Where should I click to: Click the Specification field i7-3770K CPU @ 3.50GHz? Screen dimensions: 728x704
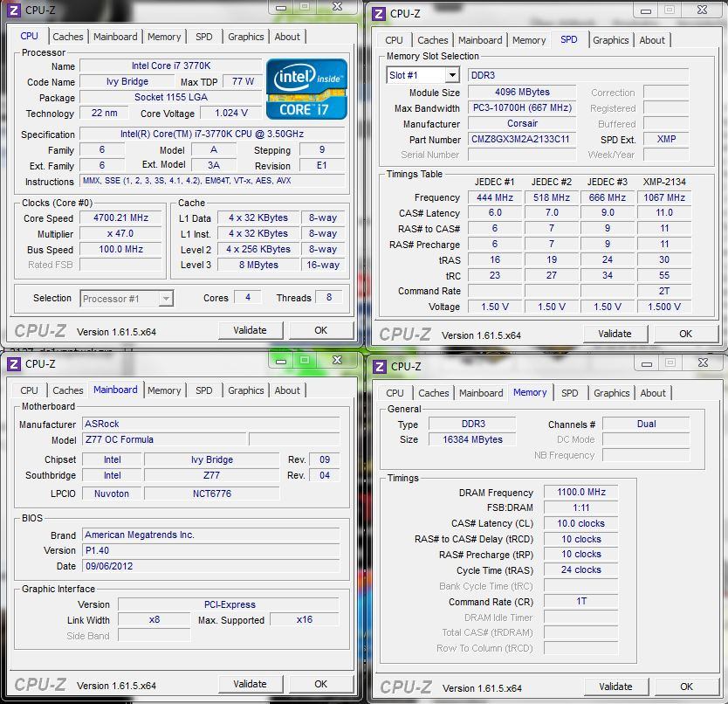(x=212, y=135)
